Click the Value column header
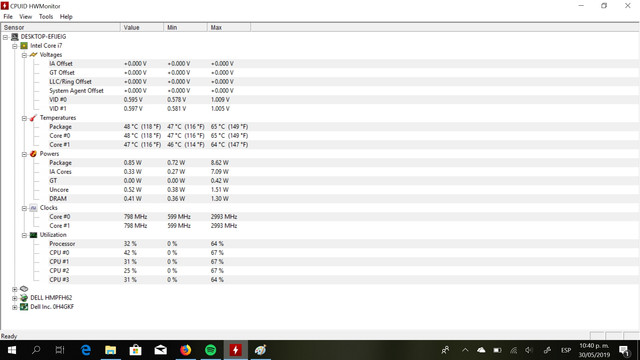The height and width of the screenshot is (360, 640). tap(142, 27)
